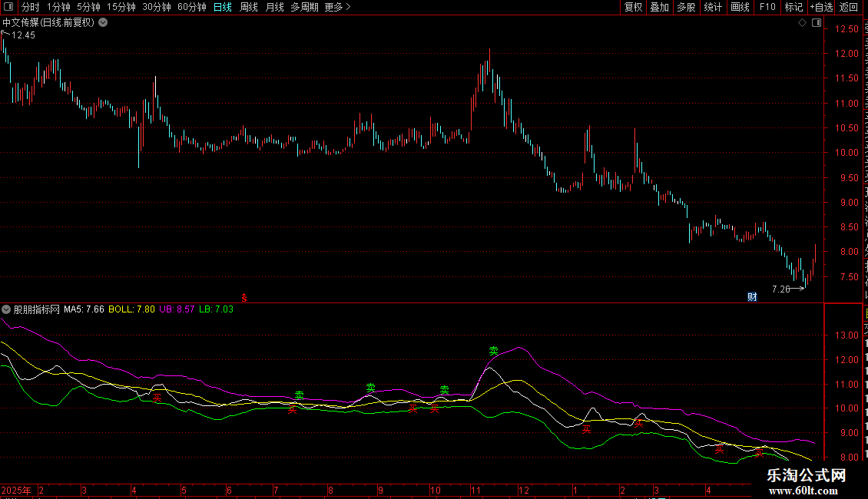Screen dimensions: 868x499
Task: Click the 标记 mark button
Action: click(793, 7)
